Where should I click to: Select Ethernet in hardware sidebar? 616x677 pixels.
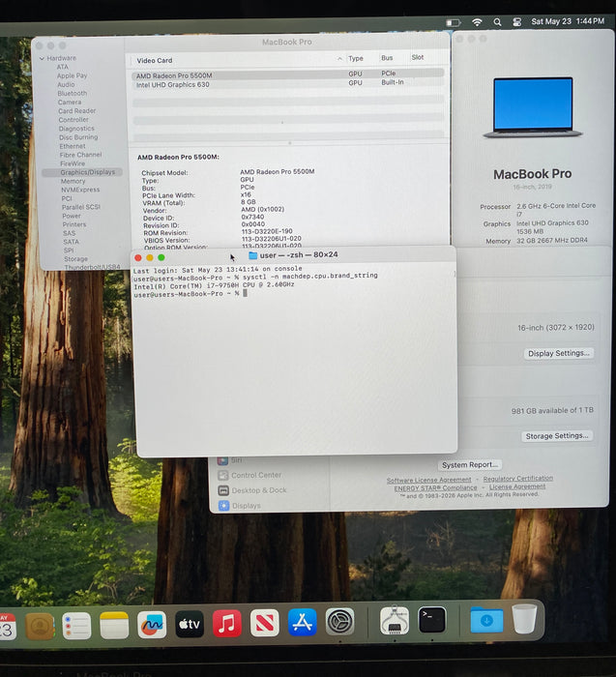73,146
